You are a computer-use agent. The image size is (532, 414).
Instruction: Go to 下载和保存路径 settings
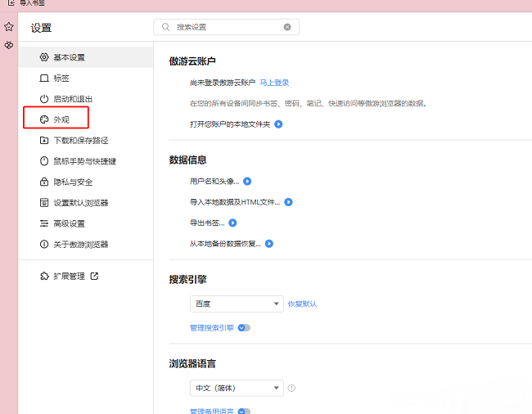[x=85, y=141]
